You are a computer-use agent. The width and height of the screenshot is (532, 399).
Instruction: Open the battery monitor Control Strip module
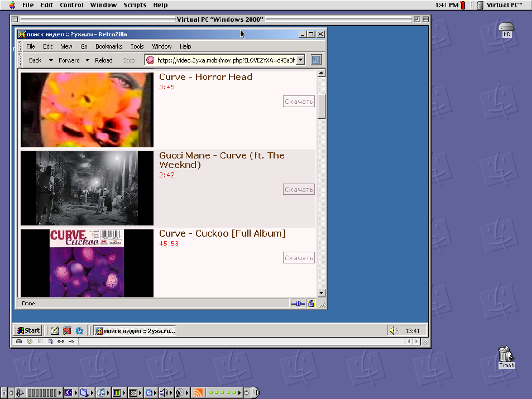39,393
